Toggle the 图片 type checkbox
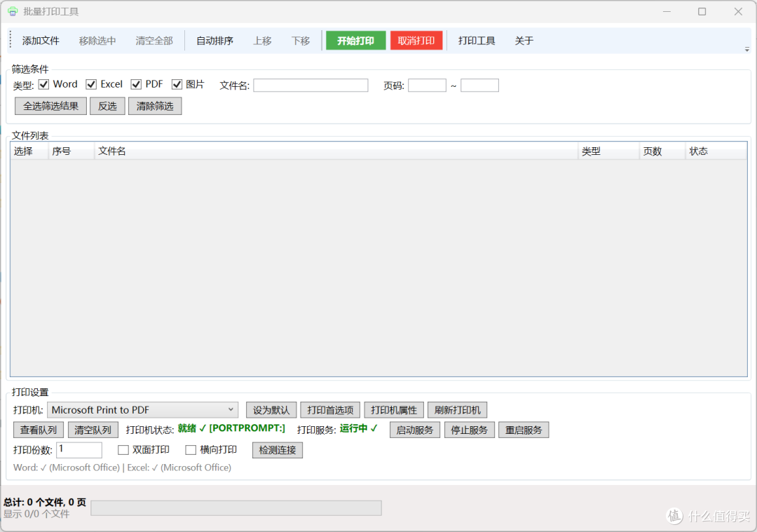 pyautogui.click(x=177, y=85)
